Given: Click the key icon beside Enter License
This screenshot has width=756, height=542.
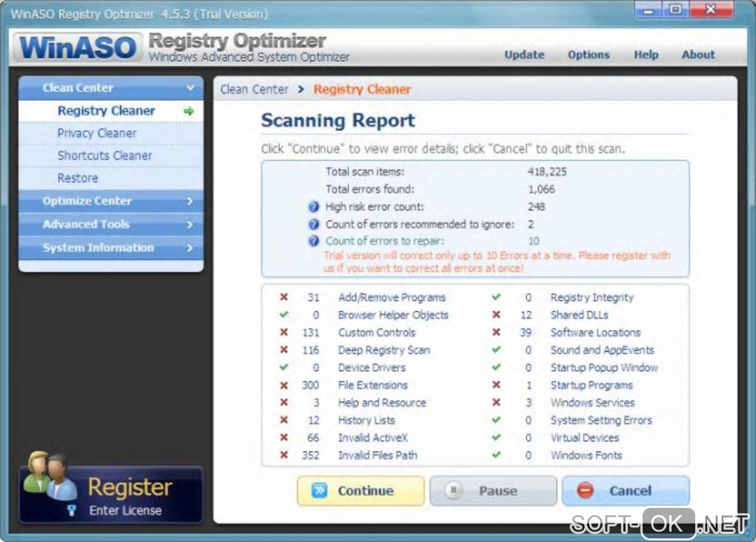Looking at the screenshot, I should (x=72, y=510).
